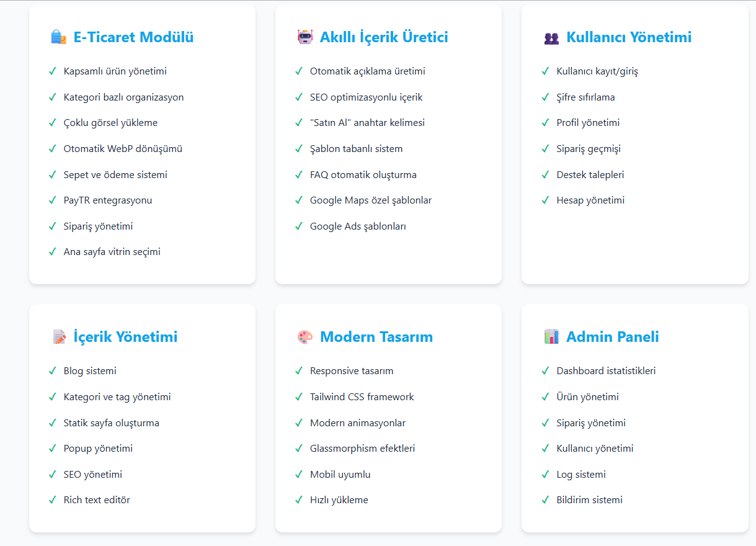Click the shopping bag icon beside E-Ticaret Modülü
Viewport: 756px width, 546px height.
coord(58,37)
